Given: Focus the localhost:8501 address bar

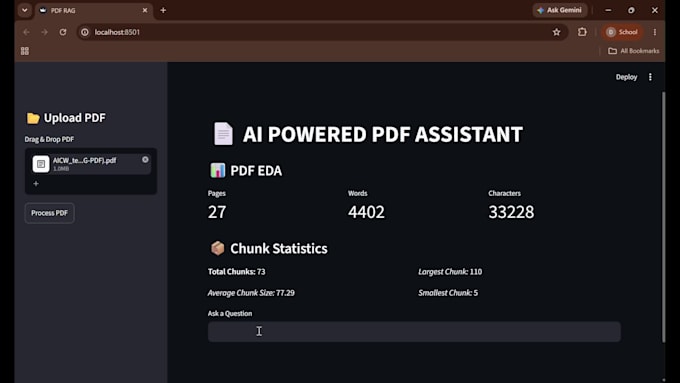Looking at the screenshot, I should (321, 32).
